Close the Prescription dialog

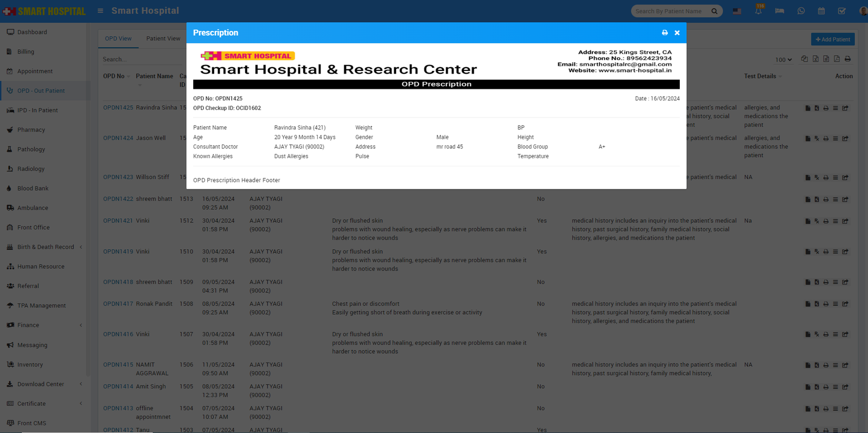click(677, 33)
